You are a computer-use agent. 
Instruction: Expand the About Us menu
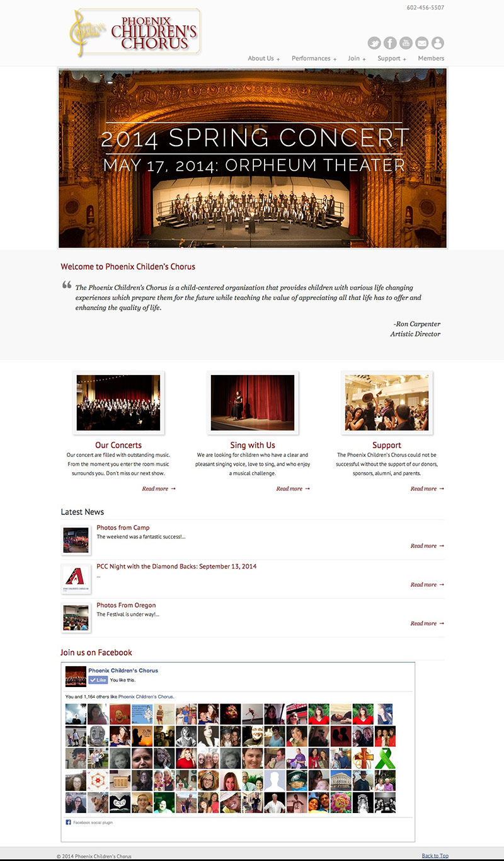tap(263, 59)
